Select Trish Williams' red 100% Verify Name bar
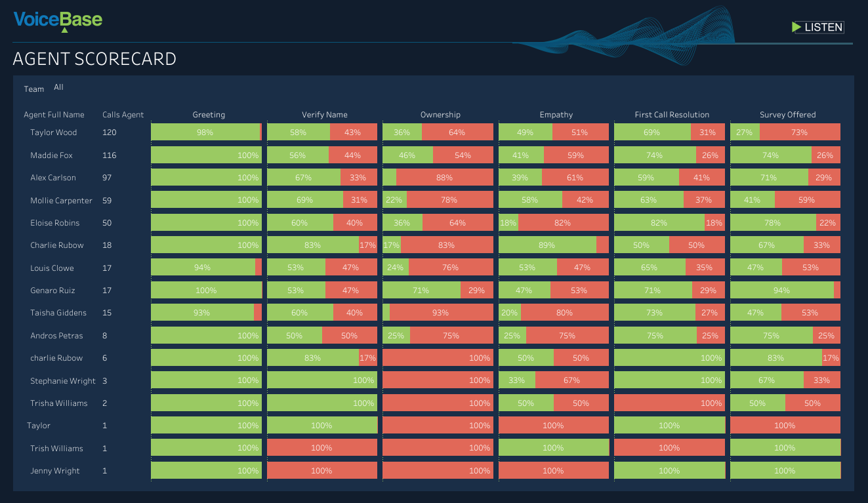868x503 pixels. [x=321, y=449]
